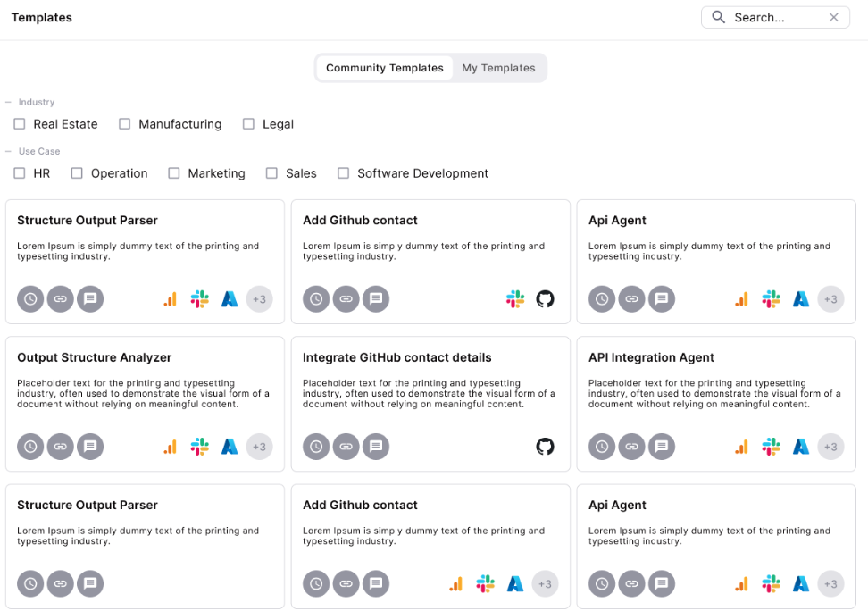Open the chat bubble icon on Api Agent card
Viewport: 868px width, 611px height.
(662, 299)
